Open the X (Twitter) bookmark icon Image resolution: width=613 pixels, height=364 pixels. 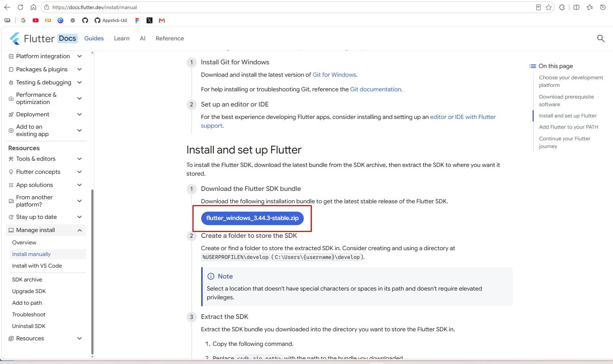[150, 20]
